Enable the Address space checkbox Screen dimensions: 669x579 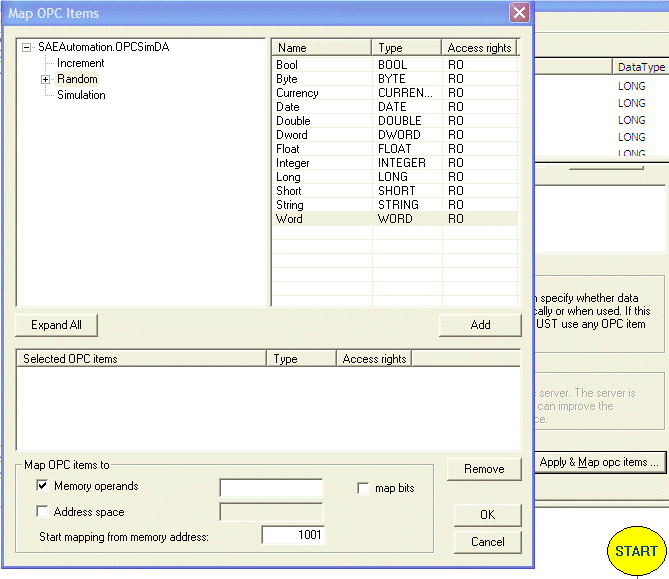[x=42, y=511]
